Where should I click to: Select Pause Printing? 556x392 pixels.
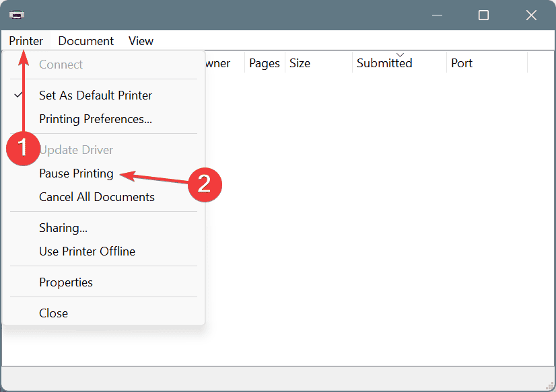(x=104, y=173)
